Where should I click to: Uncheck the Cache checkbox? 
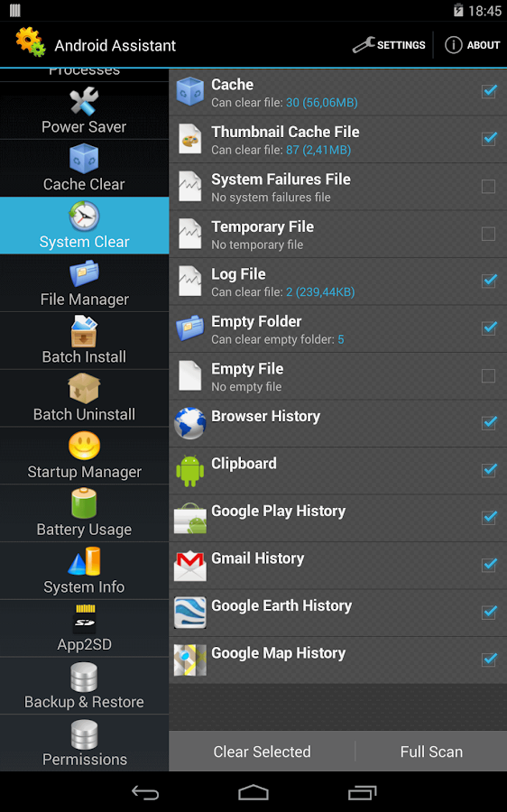pos(489,92)
